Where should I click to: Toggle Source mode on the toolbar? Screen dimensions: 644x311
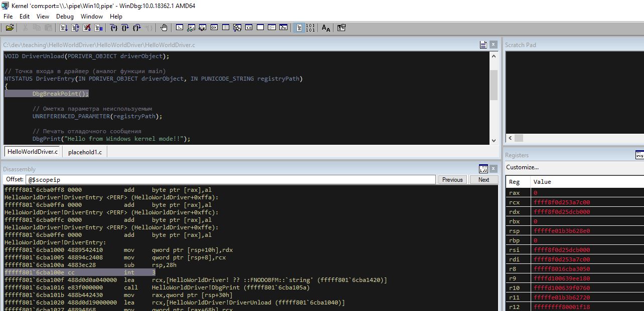[x=299, y=28]
